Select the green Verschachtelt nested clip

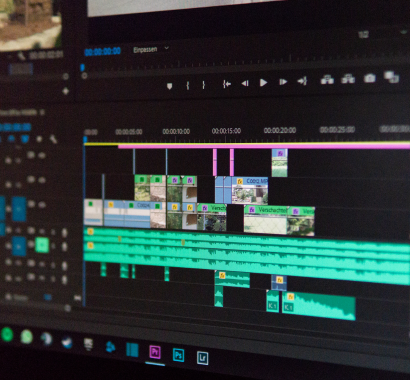coord(266,220)
